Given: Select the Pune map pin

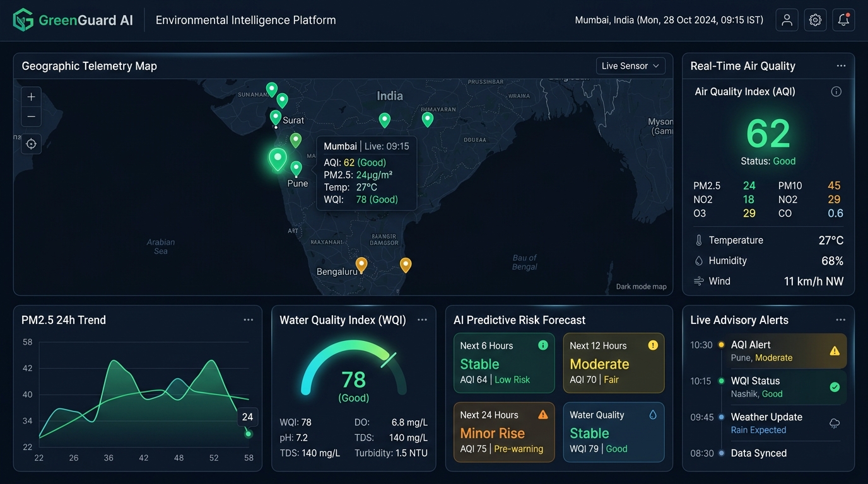Looking at the screenshot, I should [x=296, y=168].
